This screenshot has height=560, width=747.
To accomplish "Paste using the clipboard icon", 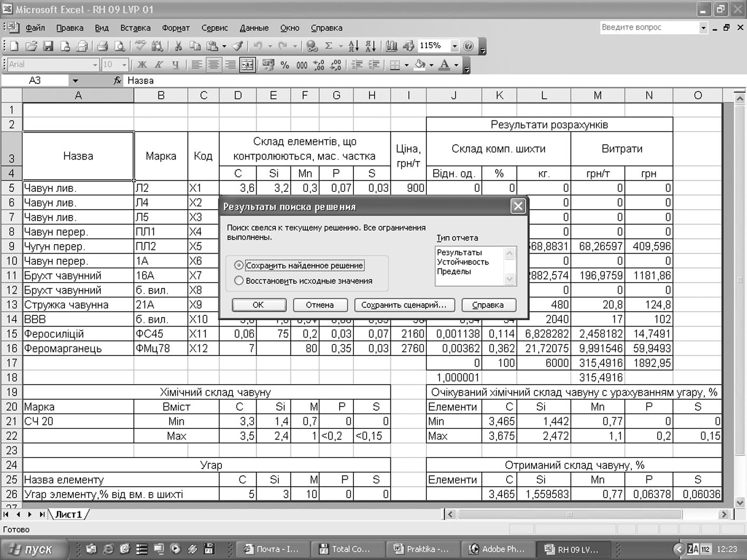I will coord(212,46).
